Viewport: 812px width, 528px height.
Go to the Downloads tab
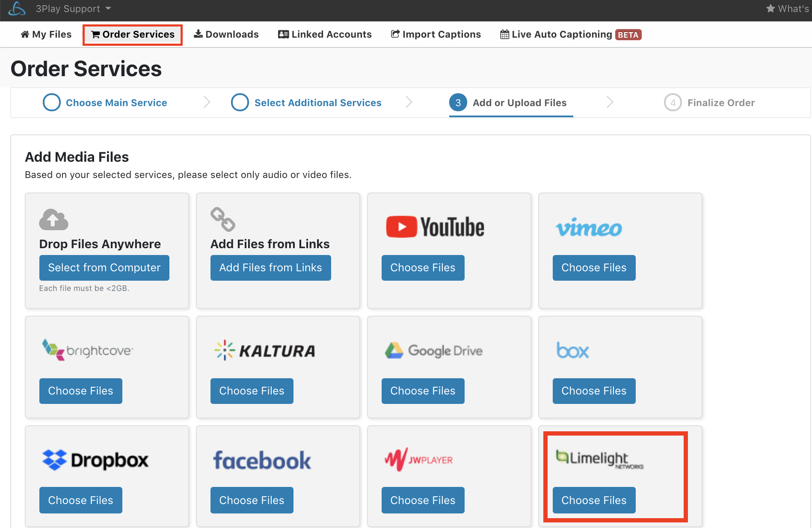coord(226,34)
